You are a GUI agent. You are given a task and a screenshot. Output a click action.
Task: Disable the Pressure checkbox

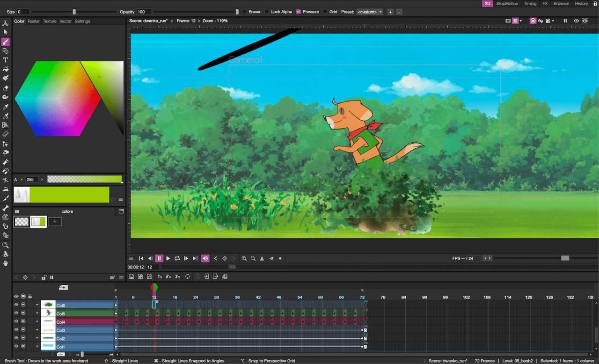299,12
